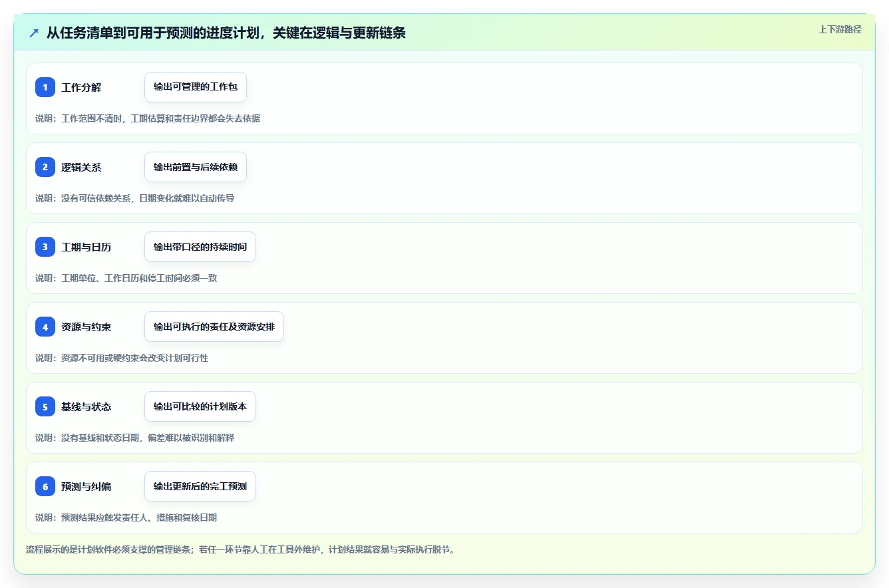Click the 输出更新后的完工预测 chip

point(200,486)
